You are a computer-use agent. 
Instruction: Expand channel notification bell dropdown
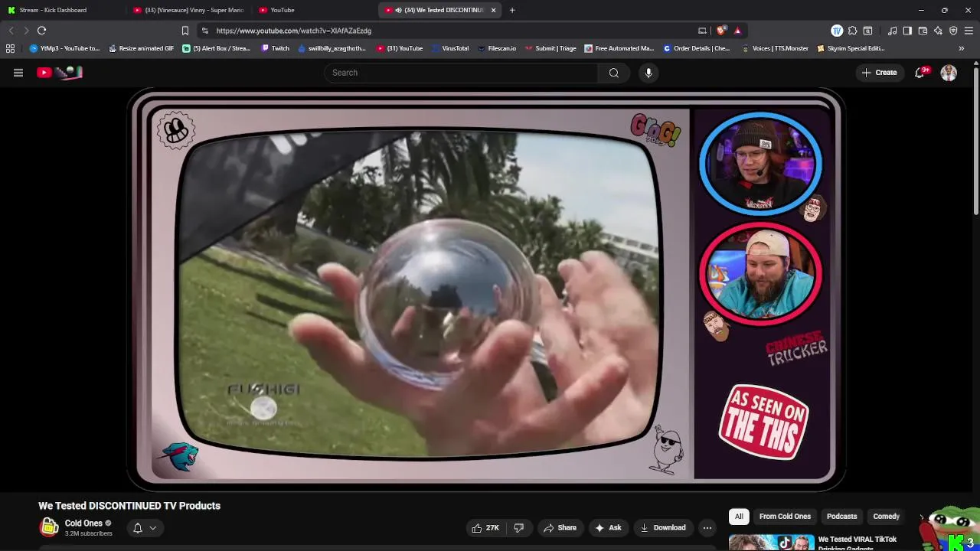(145, 527)
